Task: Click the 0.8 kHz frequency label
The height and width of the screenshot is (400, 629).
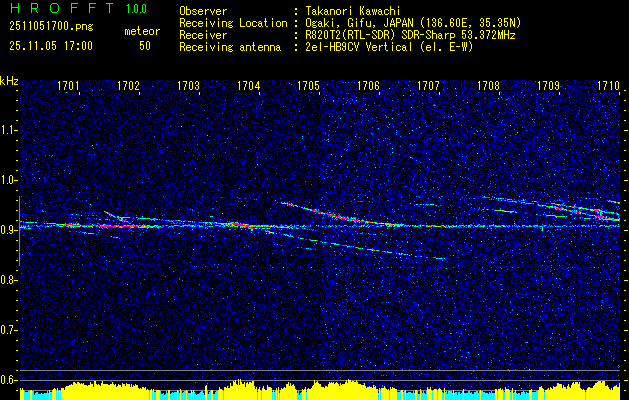Action: pyautogui.click(x=7, y=280)
